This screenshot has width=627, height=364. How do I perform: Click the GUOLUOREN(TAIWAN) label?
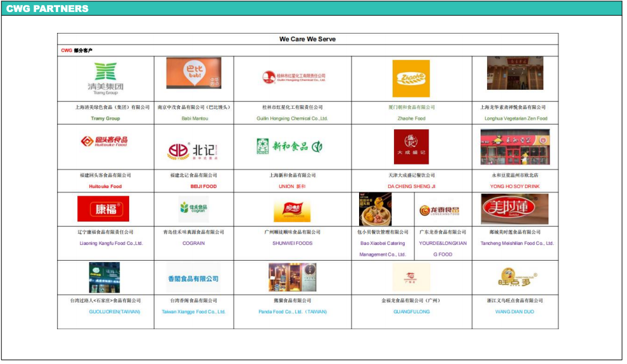[x=105, y=311]
